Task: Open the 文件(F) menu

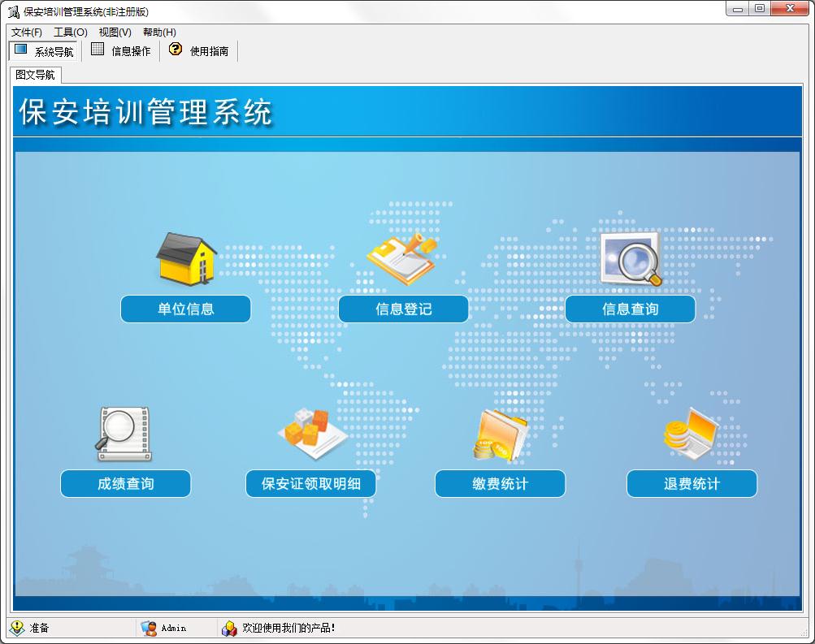Action: pos(27,32)
